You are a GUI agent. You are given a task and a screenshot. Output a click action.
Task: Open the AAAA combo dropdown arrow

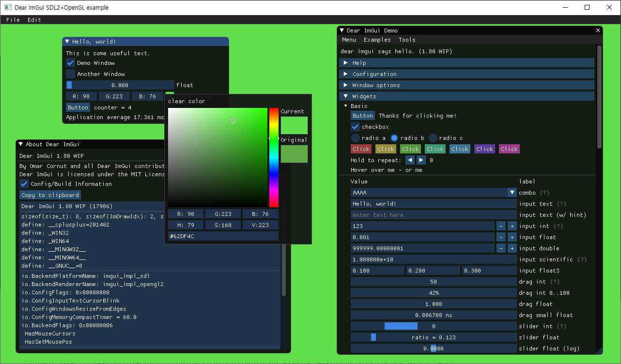[512, 193]
